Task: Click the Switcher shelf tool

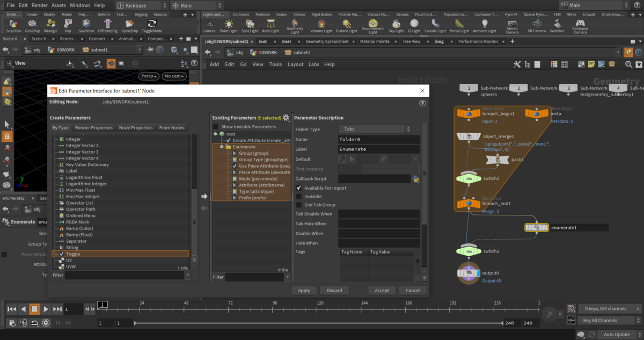Action: [x=557, y=26]
